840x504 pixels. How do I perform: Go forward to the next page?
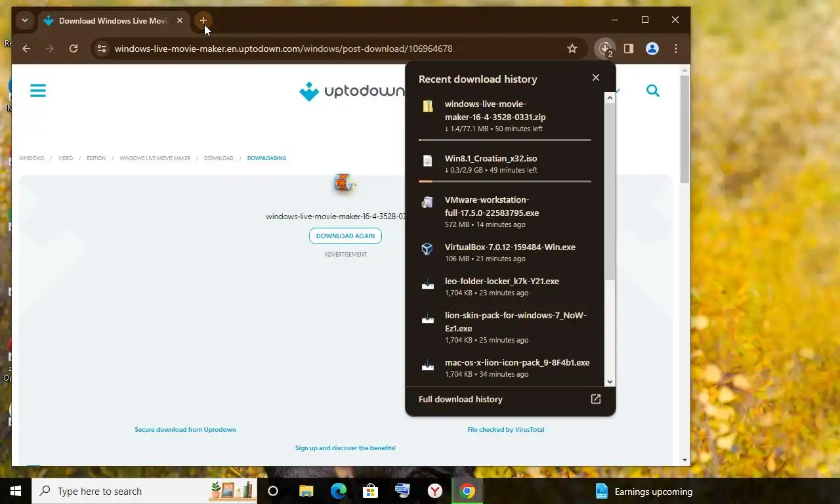tap(50, 49)
